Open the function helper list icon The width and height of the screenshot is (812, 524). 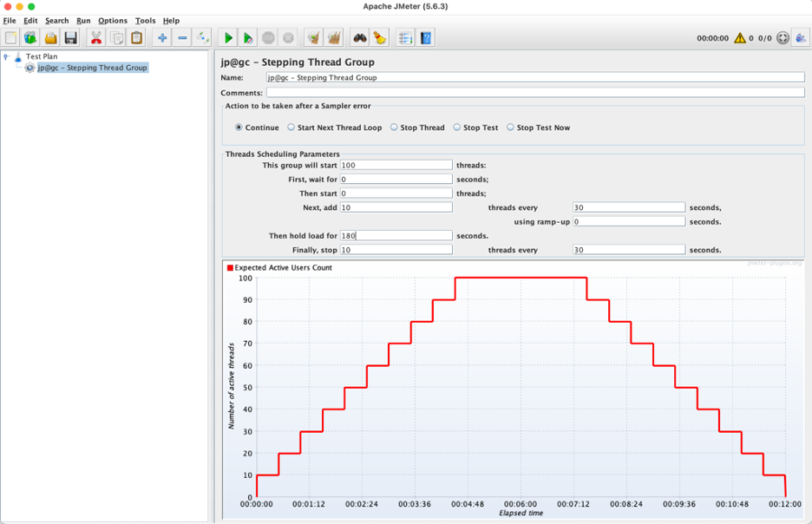click(405, 38)
